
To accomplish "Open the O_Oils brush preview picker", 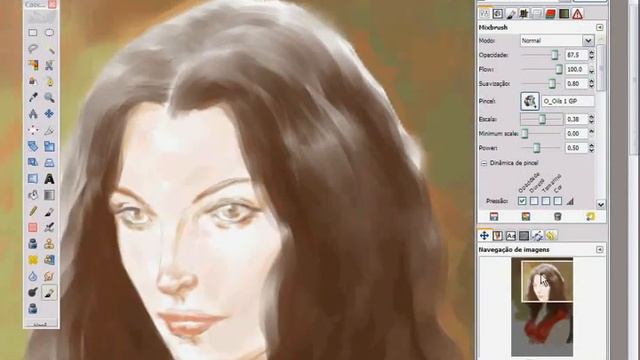I will pyautogui.click(x=529, y=101).
